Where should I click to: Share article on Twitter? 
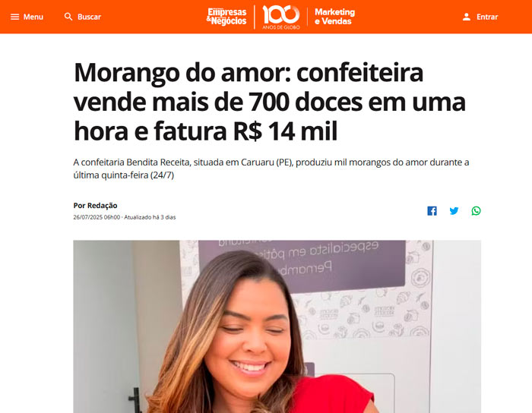coord(454,211)
